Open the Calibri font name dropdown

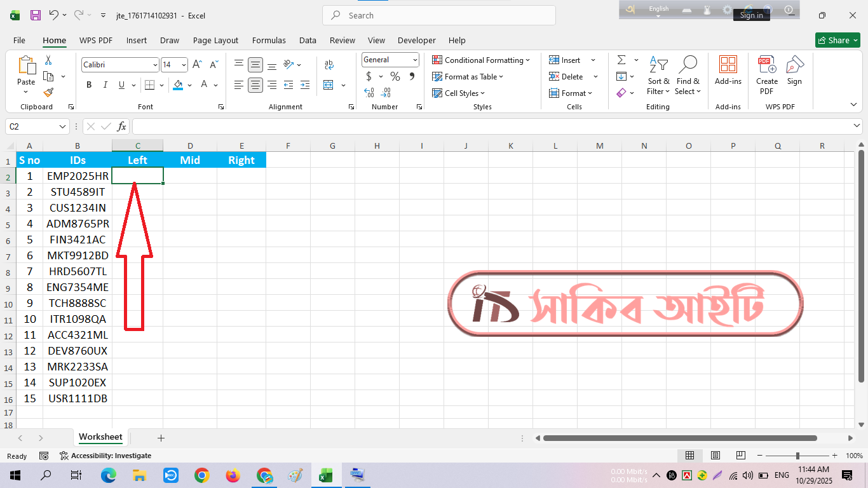(155, 65)
